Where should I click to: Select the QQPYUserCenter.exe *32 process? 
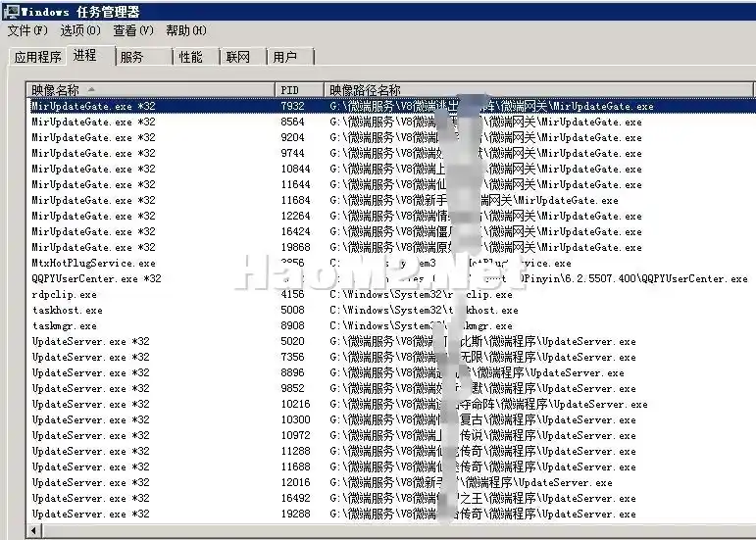coord(391,278)
